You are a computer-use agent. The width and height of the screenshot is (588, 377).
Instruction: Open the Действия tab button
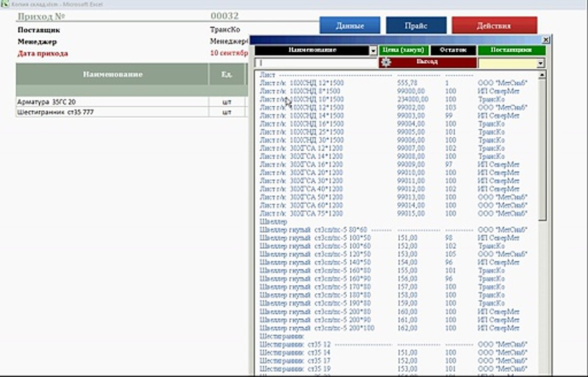(494, 26)
